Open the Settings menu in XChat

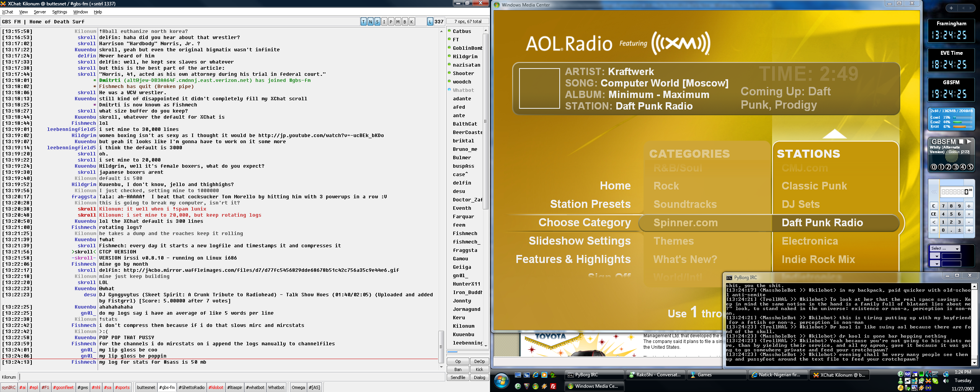60,12
